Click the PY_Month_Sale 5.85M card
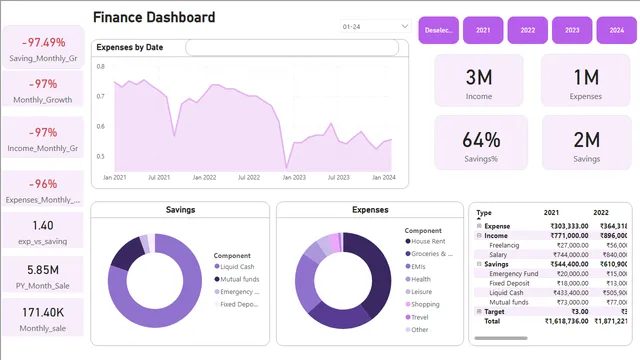Screen dimensions: 640x360 43,274
